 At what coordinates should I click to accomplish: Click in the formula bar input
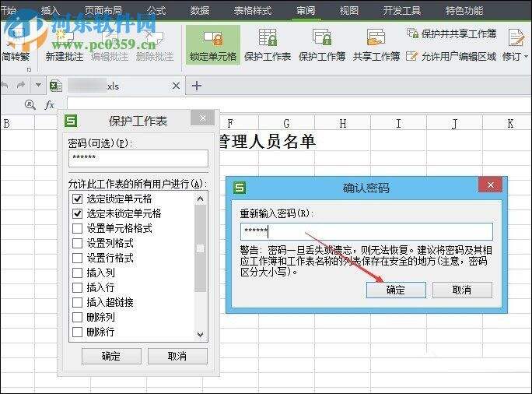coord(299,104)
